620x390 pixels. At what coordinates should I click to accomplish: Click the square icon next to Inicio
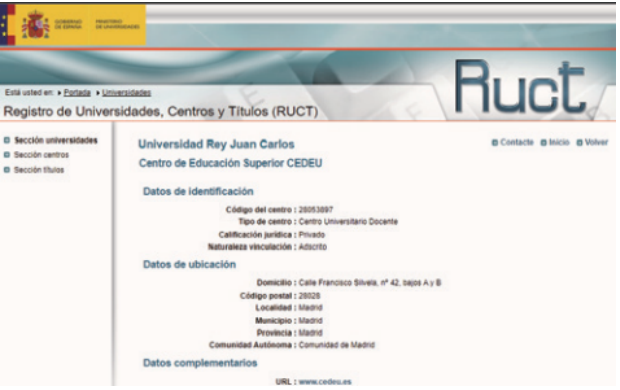tap(544, 142)
